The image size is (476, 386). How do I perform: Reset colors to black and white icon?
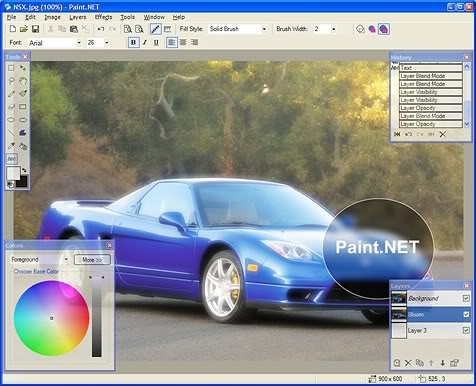pos(10,184)
